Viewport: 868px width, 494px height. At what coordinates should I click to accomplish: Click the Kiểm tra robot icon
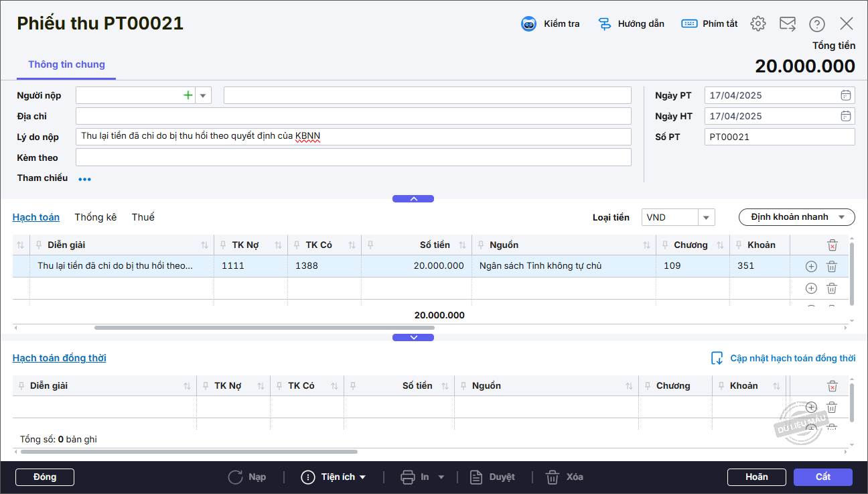click(529, 24)
